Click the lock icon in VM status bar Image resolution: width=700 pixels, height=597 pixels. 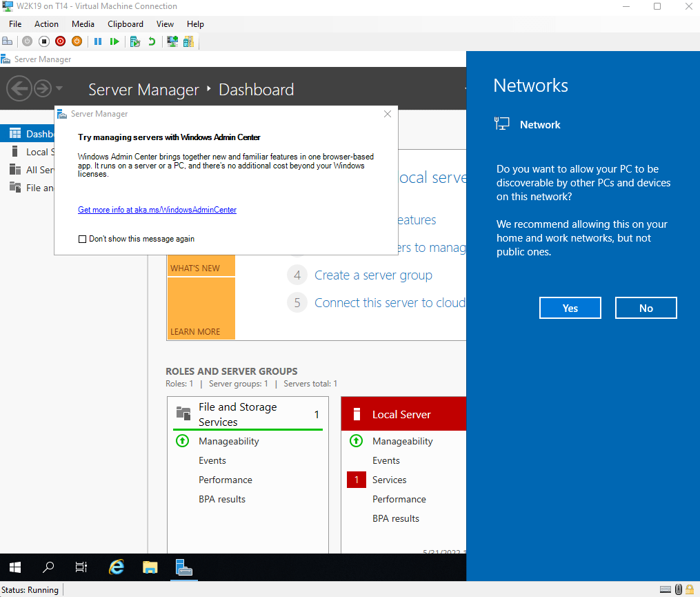coord(690,589)
